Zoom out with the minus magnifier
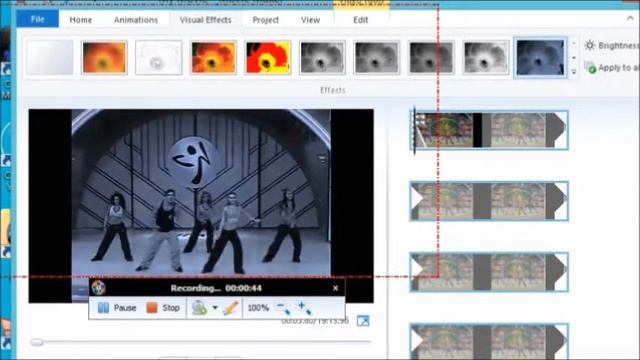 [283, 308]
